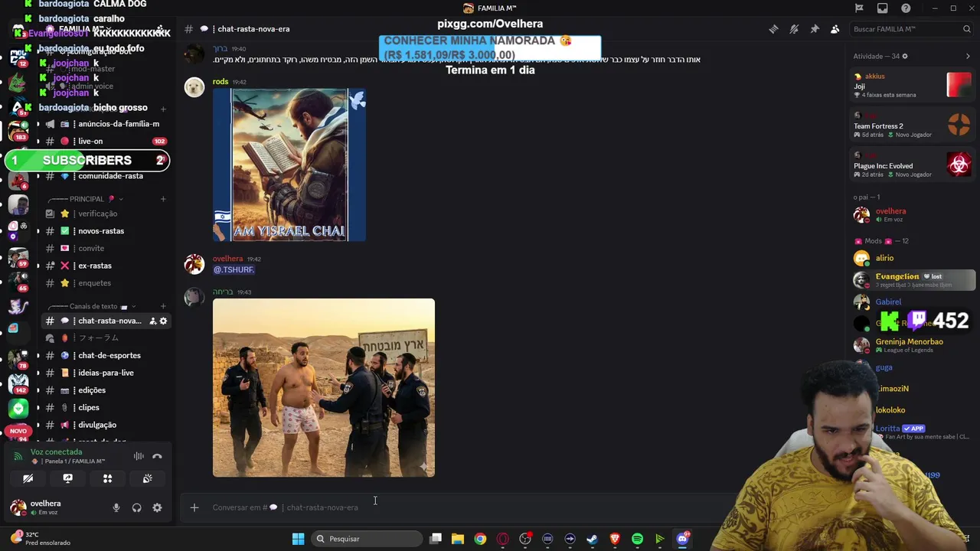The image size is (980, 551).
Task: Expand anúncios-da-família-m channel threads
Action: pos(38,124)
